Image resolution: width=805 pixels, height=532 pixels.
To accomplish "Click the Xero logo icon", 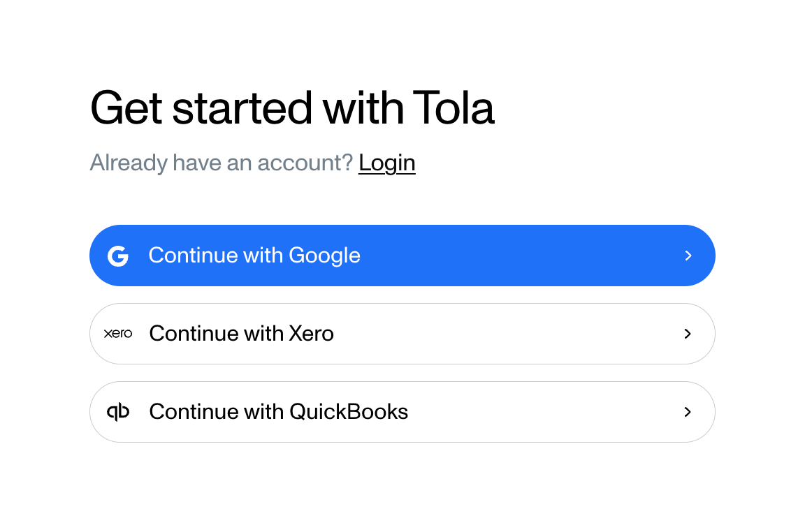I will [x=118, y=334].
